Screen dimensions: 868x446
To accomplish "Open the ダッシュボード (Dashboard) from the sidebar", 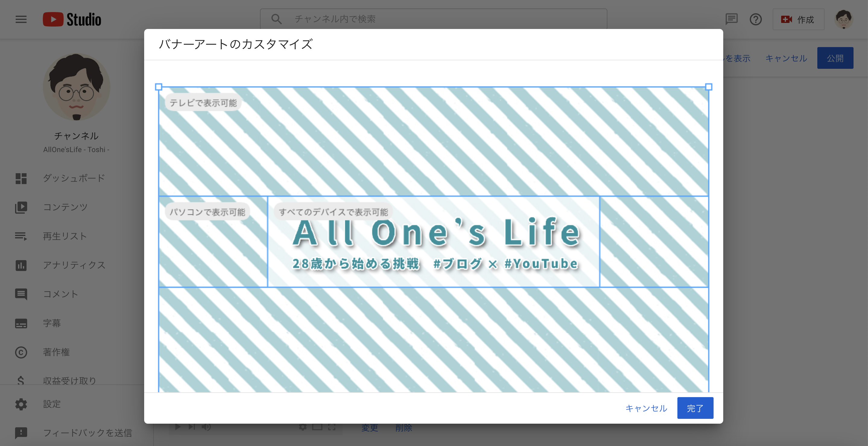I will 74,178.
